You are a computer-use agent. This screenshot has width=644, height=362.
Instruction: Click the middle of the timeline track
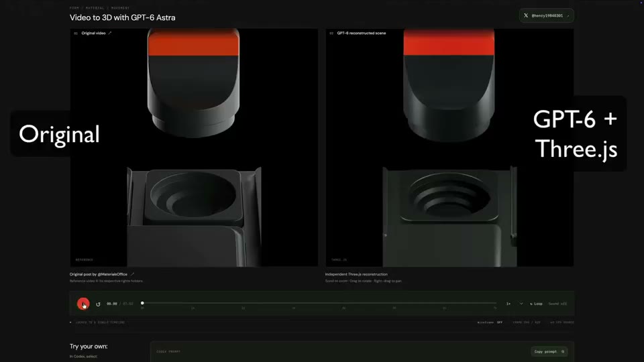(x=319, y=303)
